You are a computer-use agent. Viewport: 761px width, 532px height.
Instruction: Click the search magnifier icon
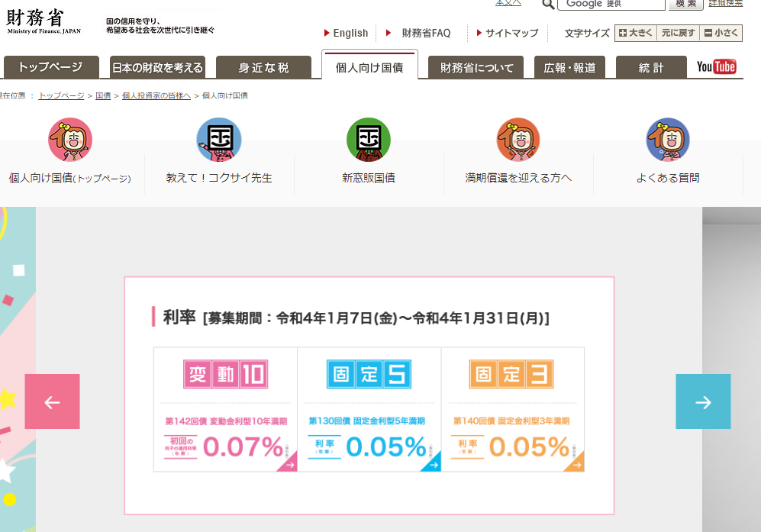tap(548, 4)
